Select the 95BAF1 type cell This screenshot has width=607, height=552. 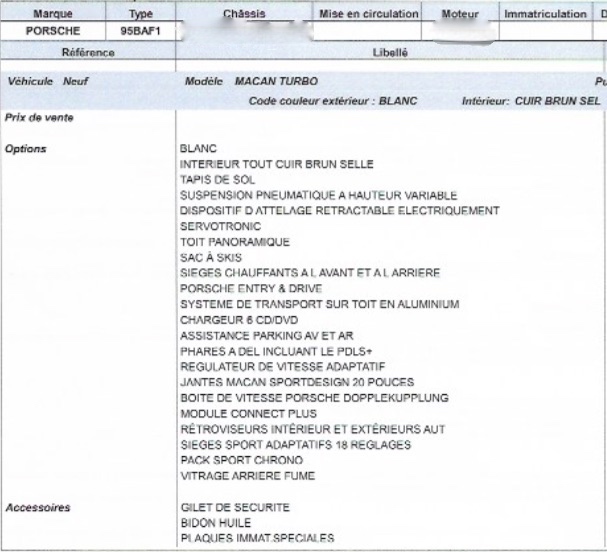tap(140, 31)
